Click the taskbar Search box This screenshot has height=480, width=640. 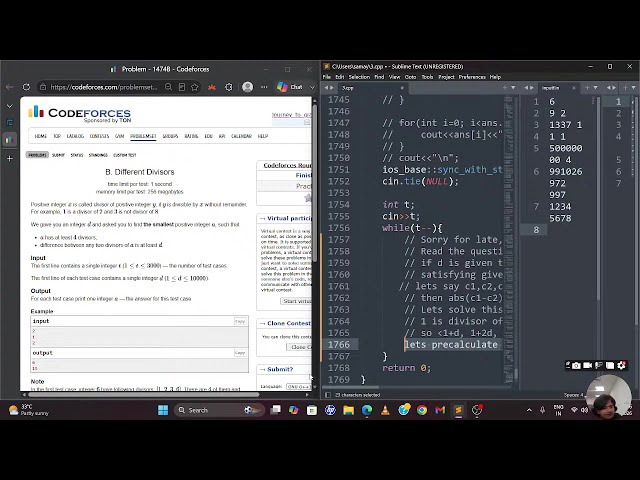pyautogui.click(x=218, y=410)
